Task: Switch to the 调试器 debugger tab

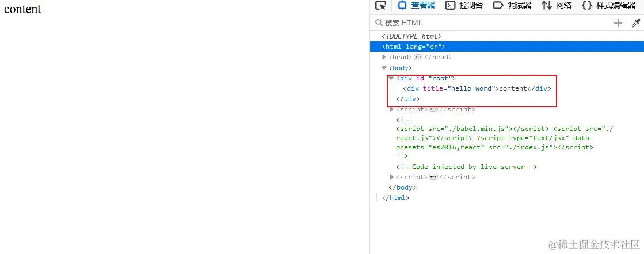Action: coord(512,5)
